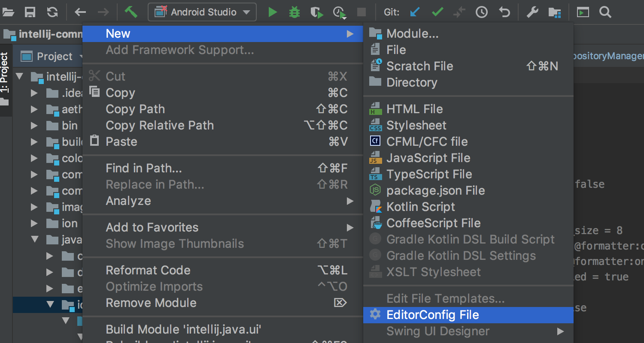This screenshot has width=644, height=343.
Task: Open the Analyze submenu
Action: pyautogui.click(x=222, y=201)
